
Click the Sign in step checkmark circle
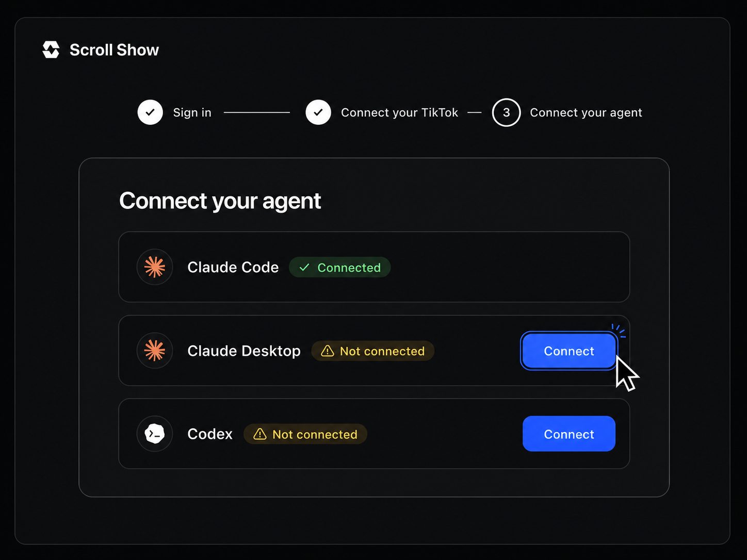click(x=150, y=112)
